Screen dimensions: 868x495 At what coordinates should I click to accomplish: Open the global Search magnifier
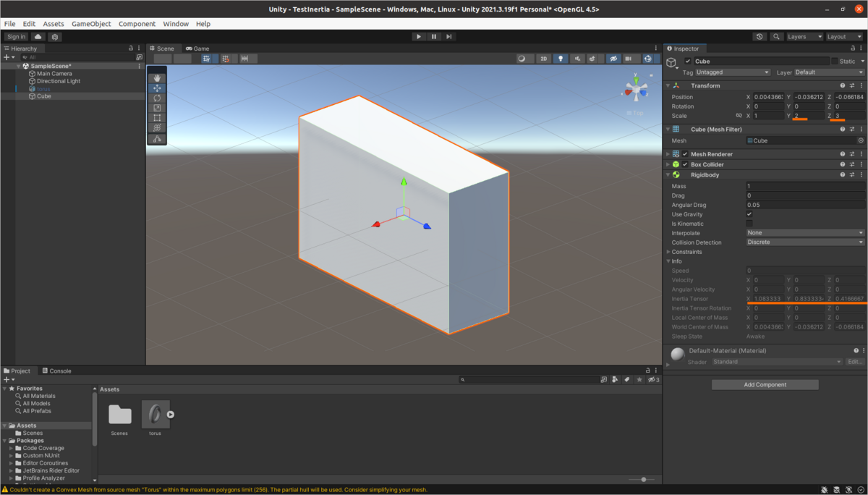[x=776, y=36]
